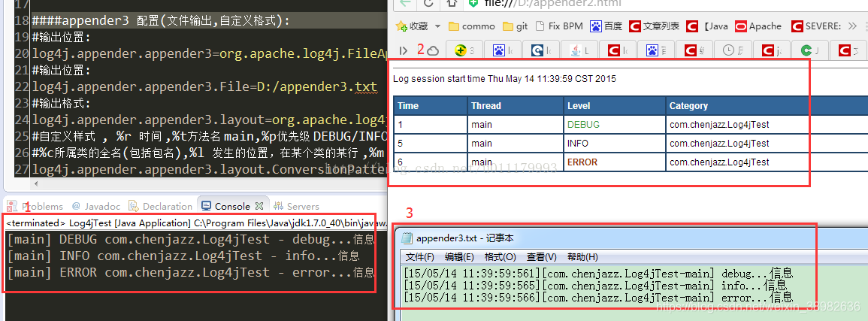
Task: Open the 百度 bookmark
Action: (x=606, y=26)
